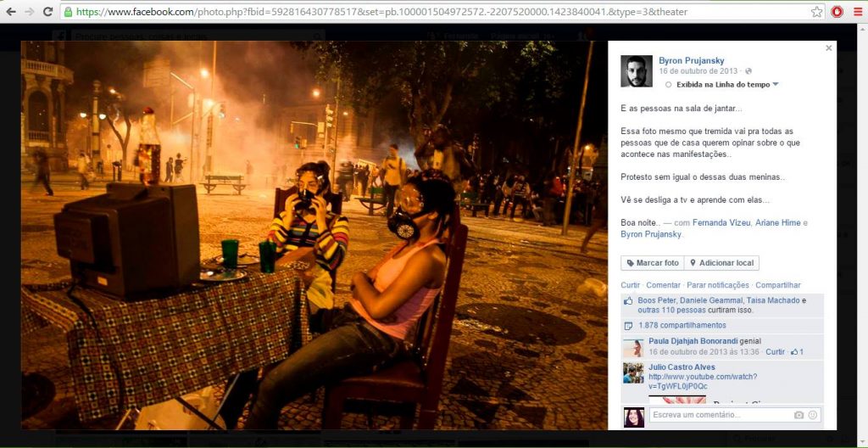This screenshot has width=868, height=448.
Task: Click 'Curtir' under the photo
Action: (x=630, y=285)
